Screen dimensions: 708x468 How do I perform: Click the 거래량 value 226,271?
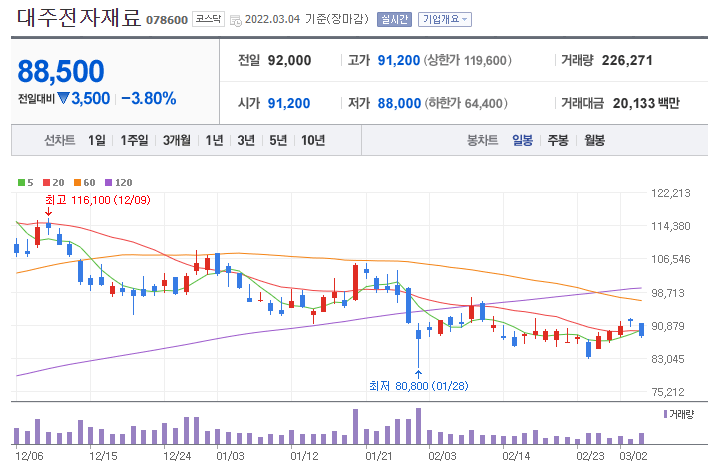pyautogui.click(x=627, y=61)
